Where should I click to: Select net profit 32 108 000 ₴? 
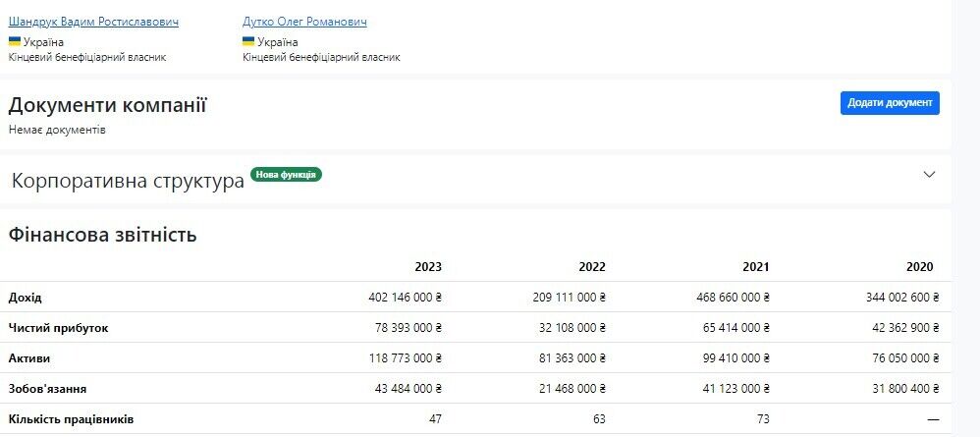tap(572, 328)
